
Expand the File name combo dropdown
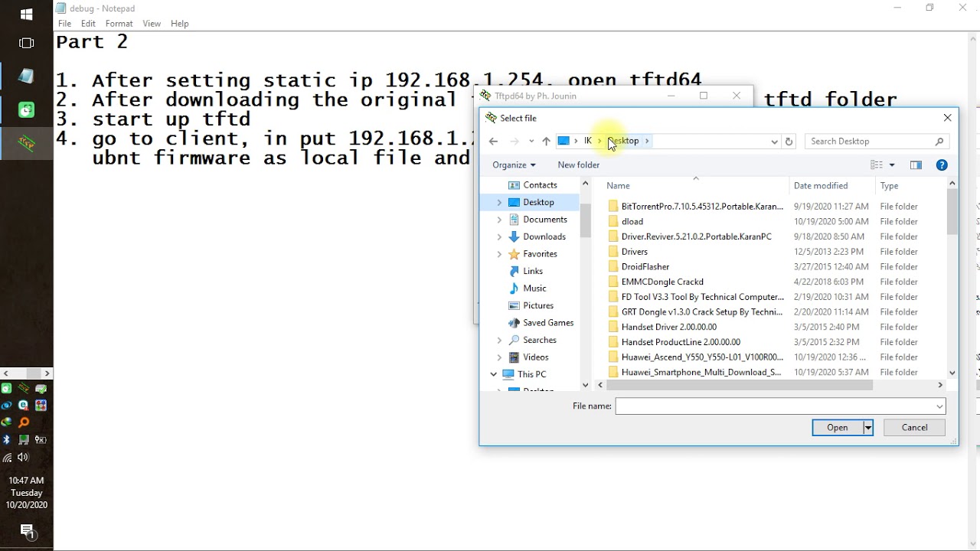click(x=939, y=406)
